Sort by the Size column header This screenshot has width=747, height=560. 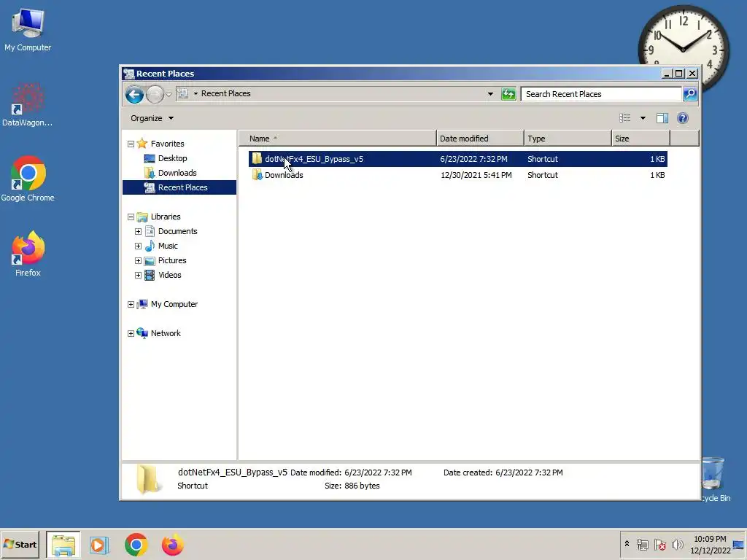click(640, 139)
